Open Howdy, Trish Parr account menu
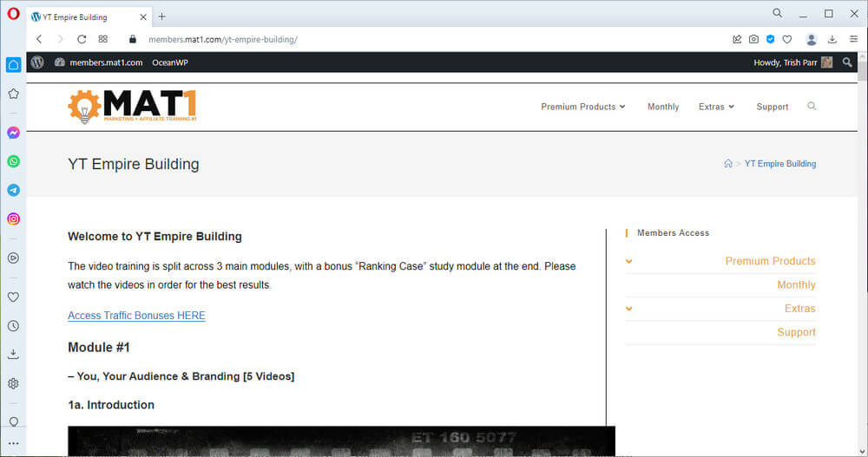This screenshot has width=868, height=457. click(x=792, y=62)
